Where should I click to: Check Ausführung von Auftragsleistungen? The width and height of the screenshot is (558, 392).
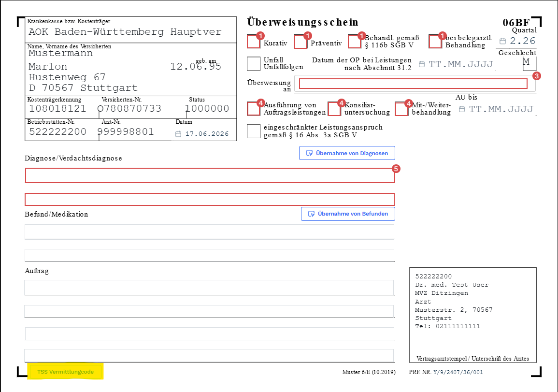pos(254,109)
